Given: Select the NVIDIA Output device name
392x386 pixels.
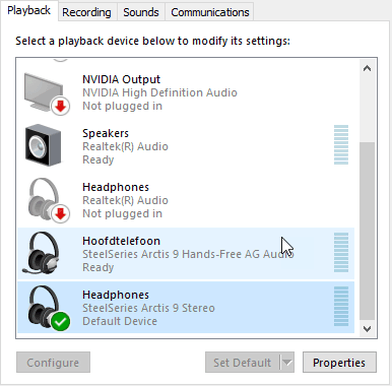Looking at the screenshot, I should click(x=121, y=79).
